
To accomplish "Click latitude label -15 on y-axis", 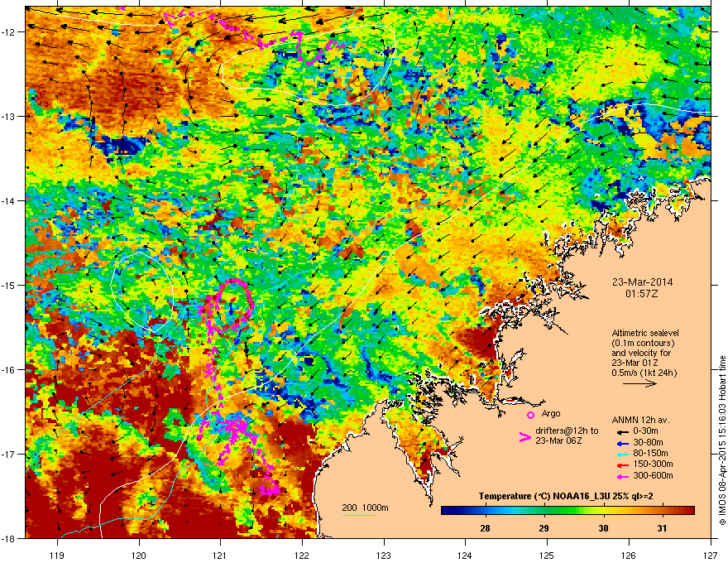I will tap(8, 285).
